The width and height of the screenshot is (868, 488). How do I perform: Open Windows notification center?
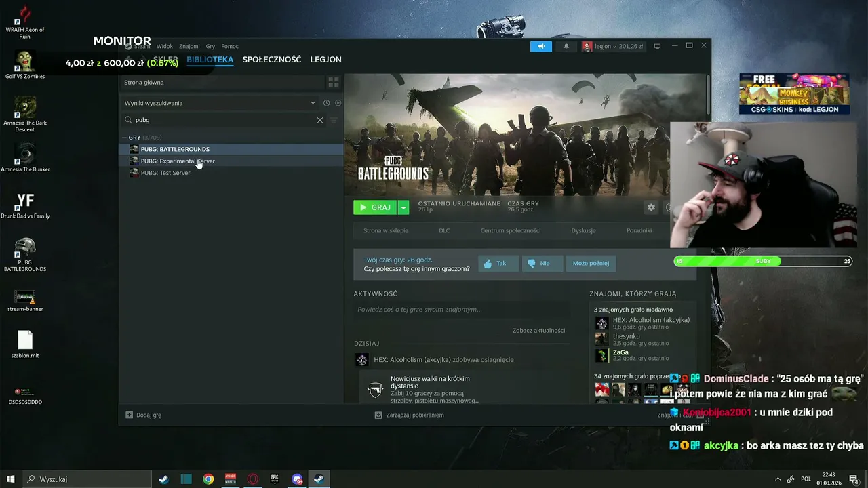[x=854, y=479]
